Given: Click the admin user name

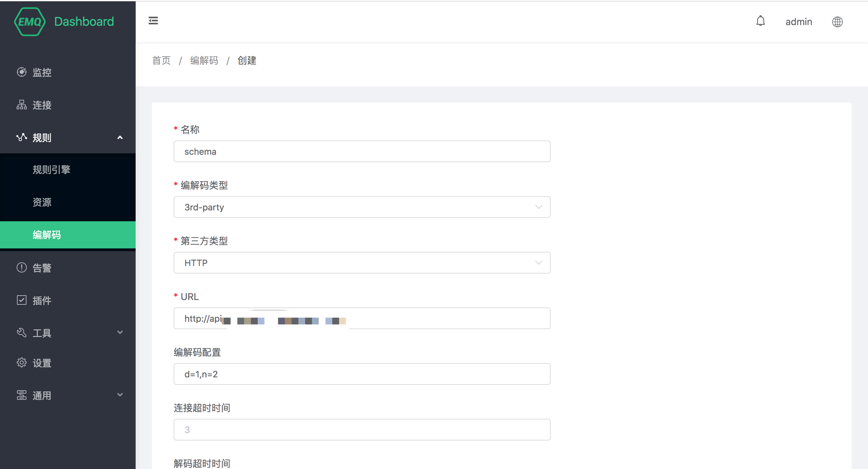Looking at the screenshot, I should point(798,22).
